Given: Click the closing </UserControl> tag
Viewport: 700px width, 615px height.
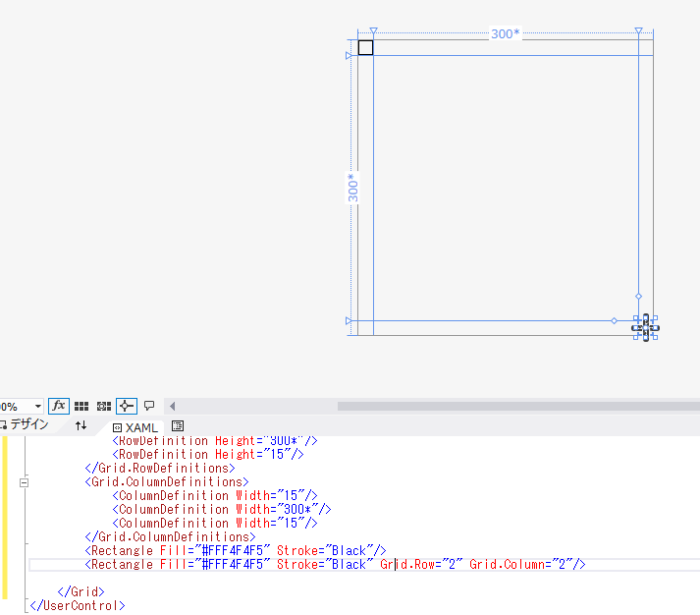Looking at the screenshot, I should tap(78, 606).
